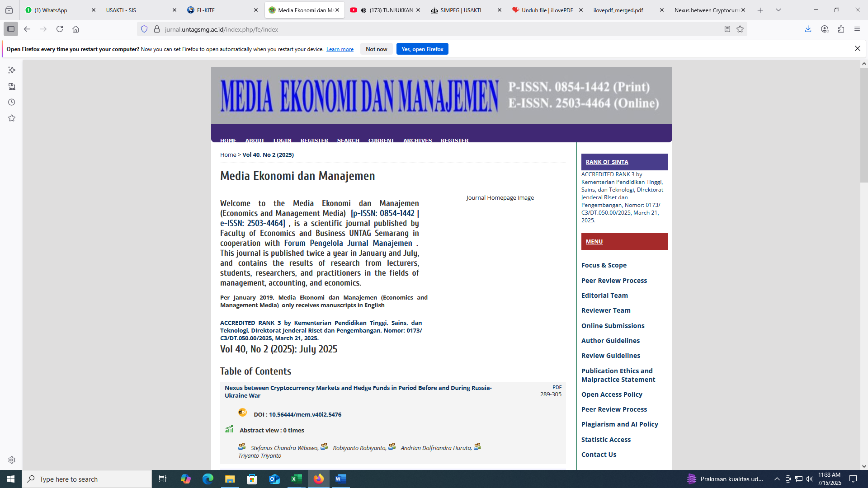The width and height of the screenshot is (868, 488).
Task: Open DOI link 10.56444/mem.v40i2.5476
Action: (x=305, y=414)
